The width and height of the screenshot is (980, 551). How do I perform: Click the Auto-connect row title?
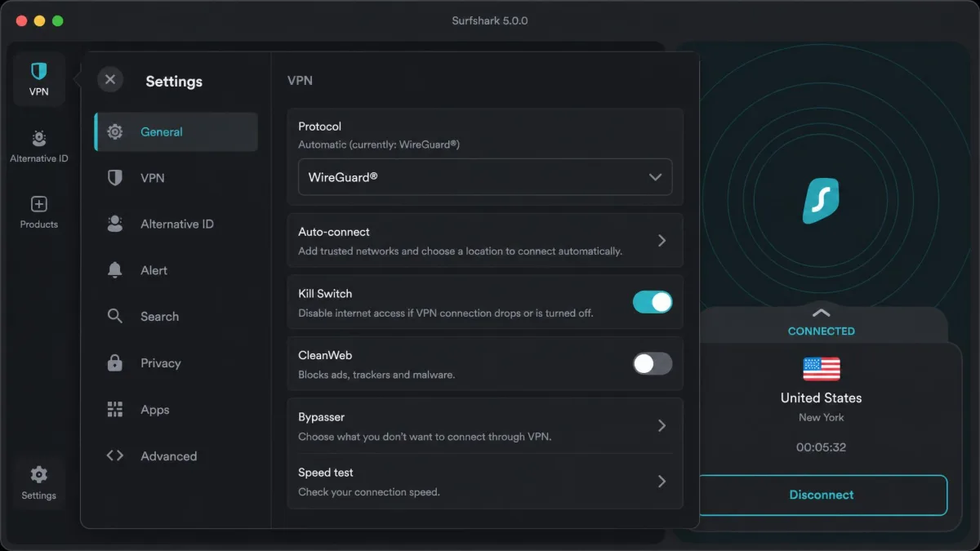point(334,232)
